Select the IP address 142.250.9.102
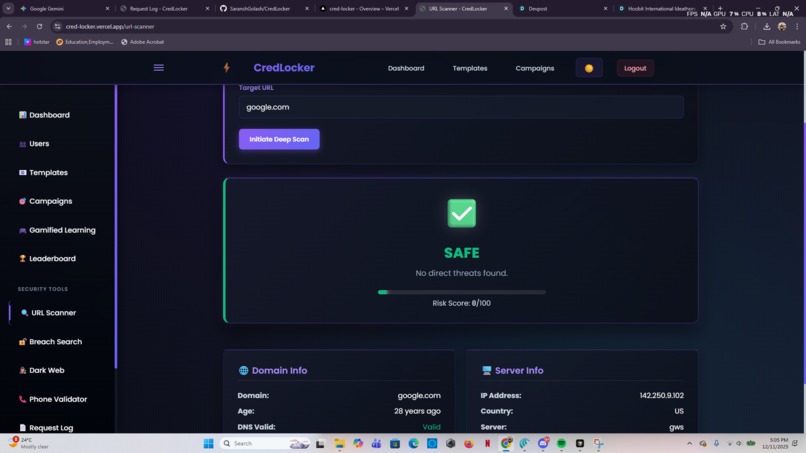Screen dimensions: 806x453 point(662,395)
